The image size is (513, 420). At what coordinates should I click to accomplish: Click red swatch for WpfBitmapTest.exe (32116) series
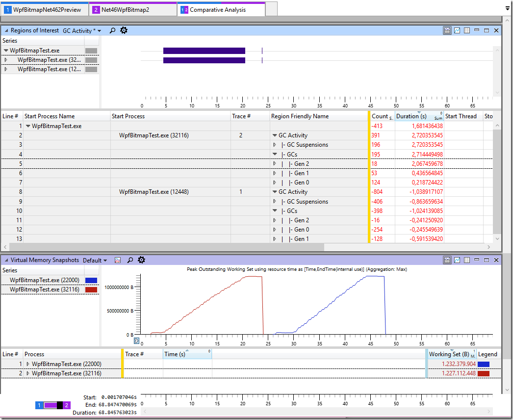tap(91, 289)
